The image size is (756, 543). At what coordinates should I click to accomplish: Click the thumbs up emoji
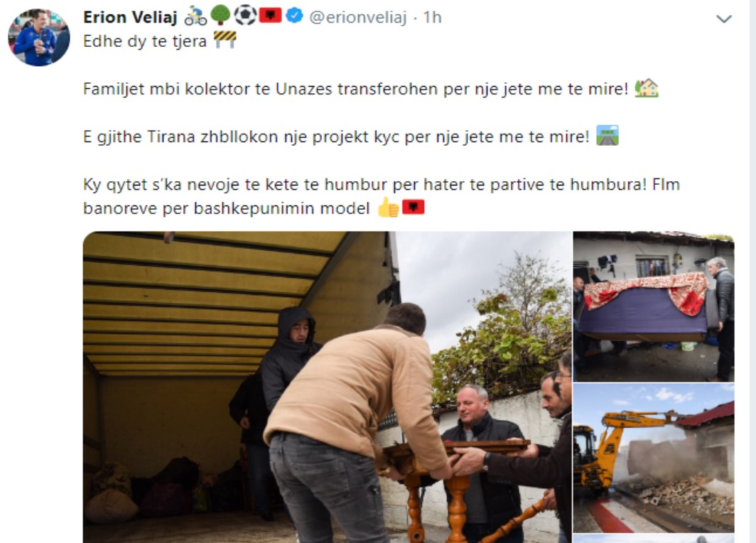[388, 208]
